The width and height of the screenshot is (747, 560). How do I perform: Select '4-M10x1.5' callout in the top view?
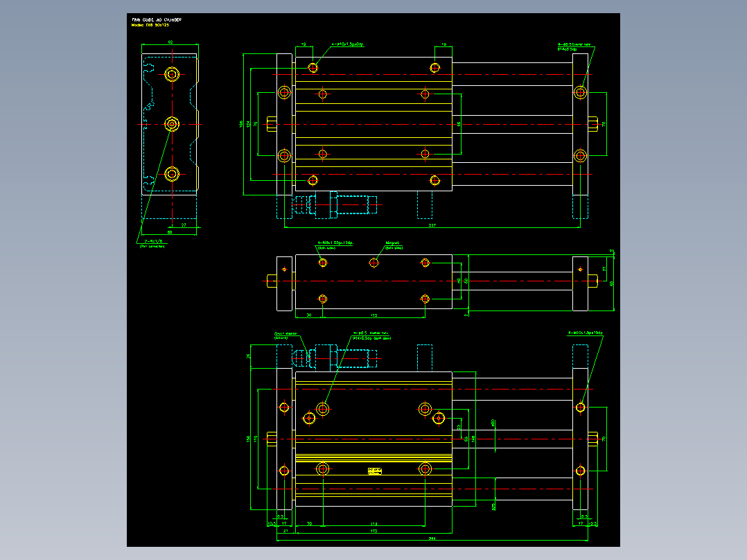[x=348, y=44]
